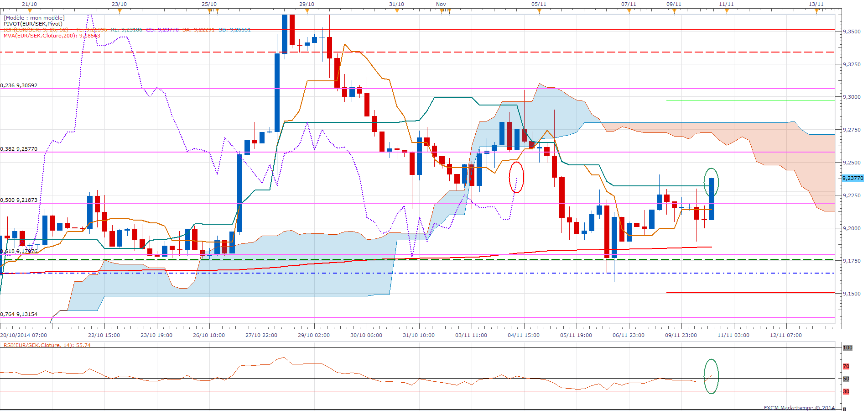868x411 pixels.
Task: Click the RSI 70 overbought level label
Action: (x=846, y=366)
